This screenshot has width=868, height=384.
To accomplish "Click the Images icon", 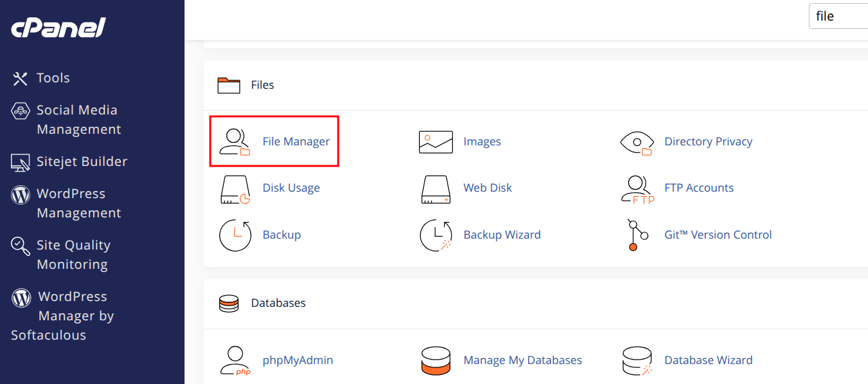I will click(x=436, y=141).
